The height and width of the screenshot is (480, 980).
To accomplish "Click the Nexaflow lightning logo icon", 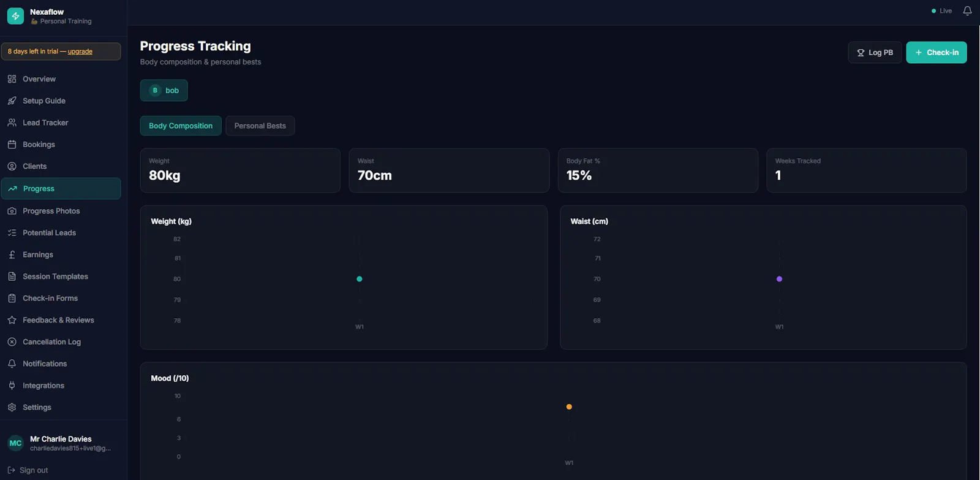I will coord(15,16).
